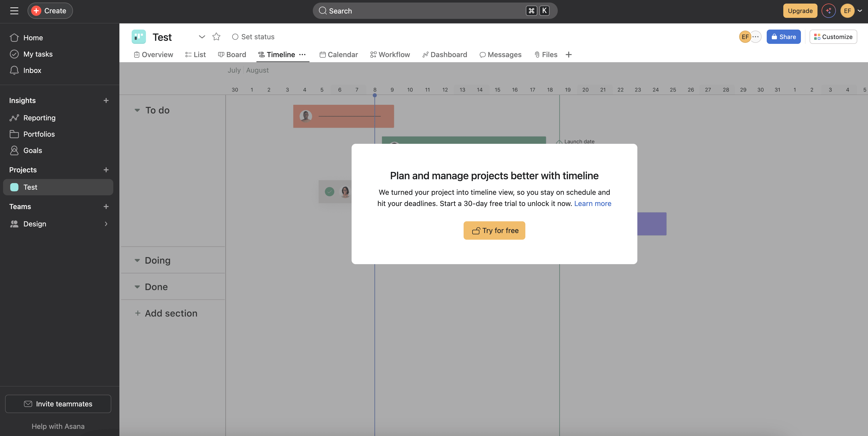868x436 pixels.
Task: Open the Asana AI sparkle icon
Action: (x=828, y=11)
